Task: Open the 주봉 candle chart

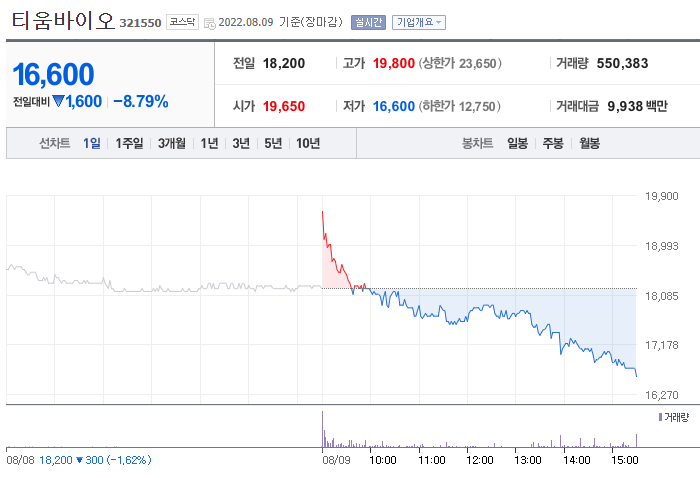Action: click(553, 143)
